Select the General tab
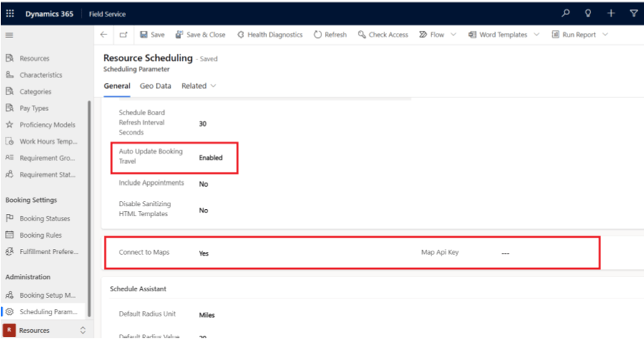Image resolution: width=644 pixels, height=340 pixels. coord(117,86)
